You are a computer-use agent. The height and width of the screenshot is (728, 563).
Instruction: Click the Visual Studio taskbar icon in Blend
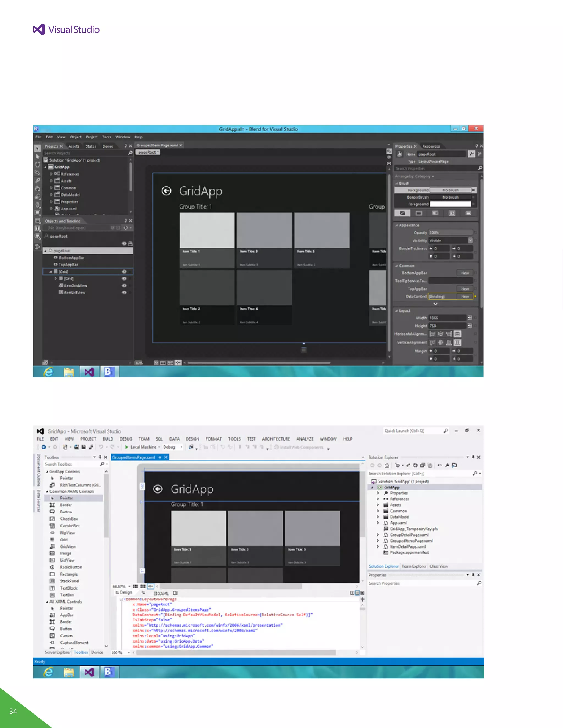[x=89, y=372]
